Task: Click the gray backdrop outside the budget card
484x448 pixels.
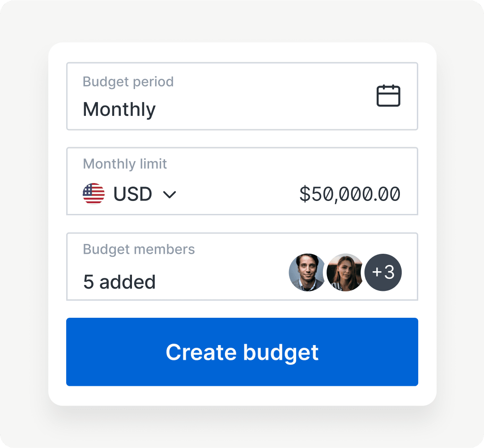Action: [22, 224]
